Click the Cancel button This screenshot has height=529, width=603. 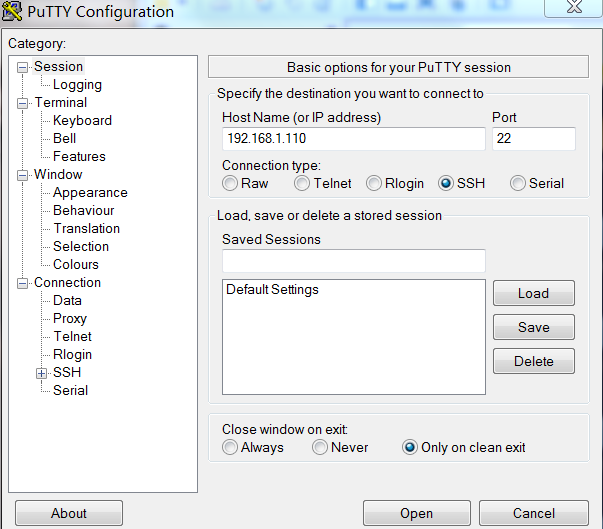[534, 513]
